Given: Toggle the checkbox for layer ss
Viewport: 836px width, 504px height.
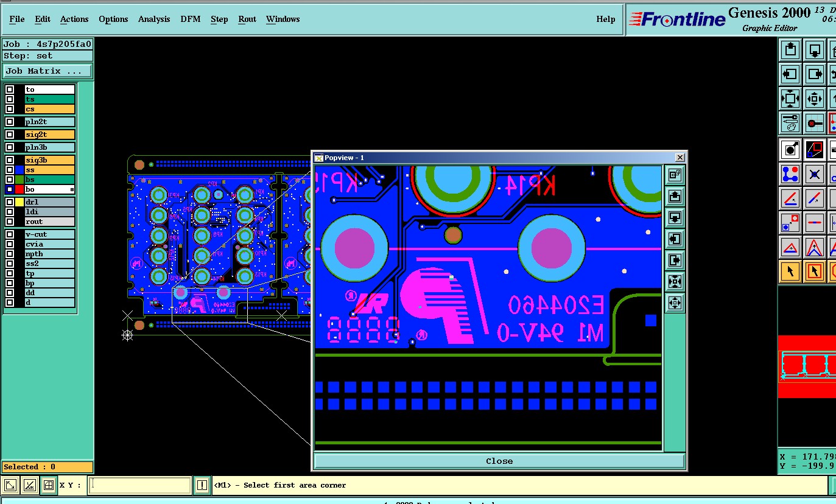Looking at the screenshot, I should 10,170.
